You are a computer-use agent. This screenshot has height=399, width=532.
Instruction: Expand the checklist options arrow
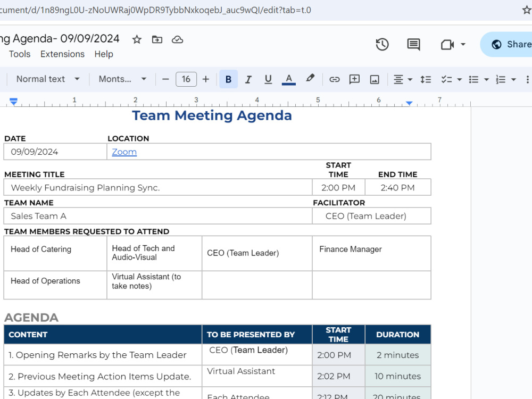click(460, 79)
